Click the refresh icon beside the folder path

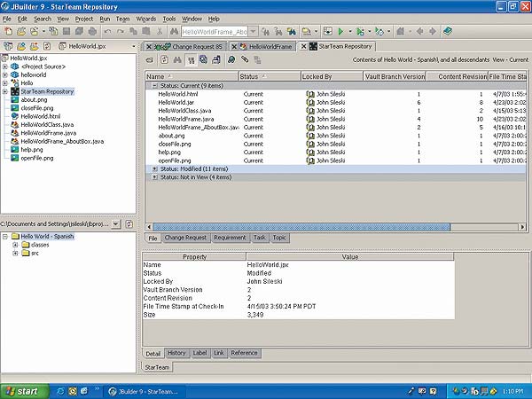click(x=129, y=224)
